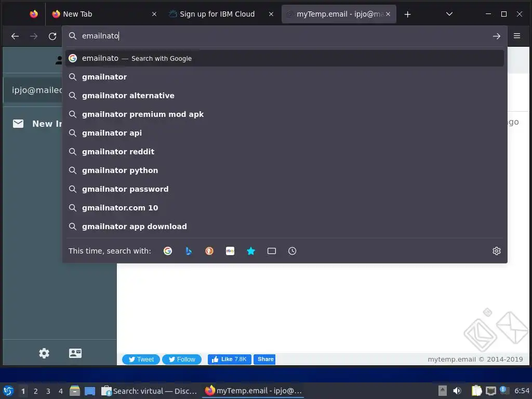Click the Facebook Share button
The image size is (532, 399).
tap(264, 360)
